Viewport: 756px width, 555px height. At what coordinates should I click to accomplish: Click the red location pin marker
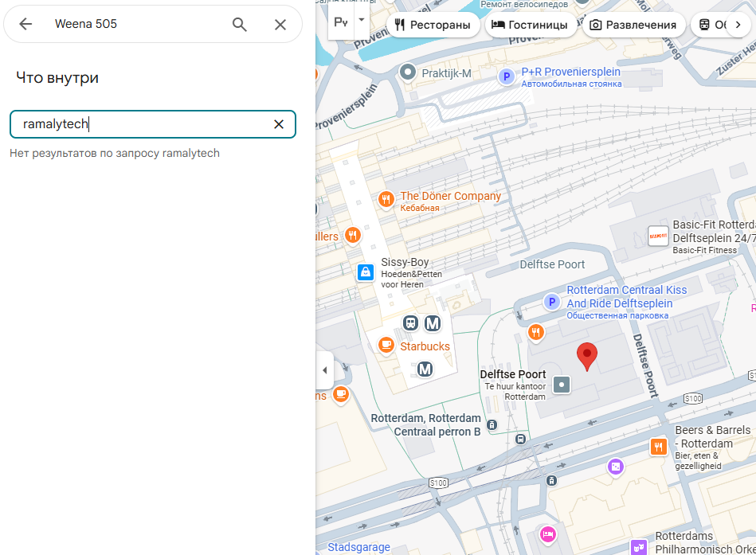point(587,356)
